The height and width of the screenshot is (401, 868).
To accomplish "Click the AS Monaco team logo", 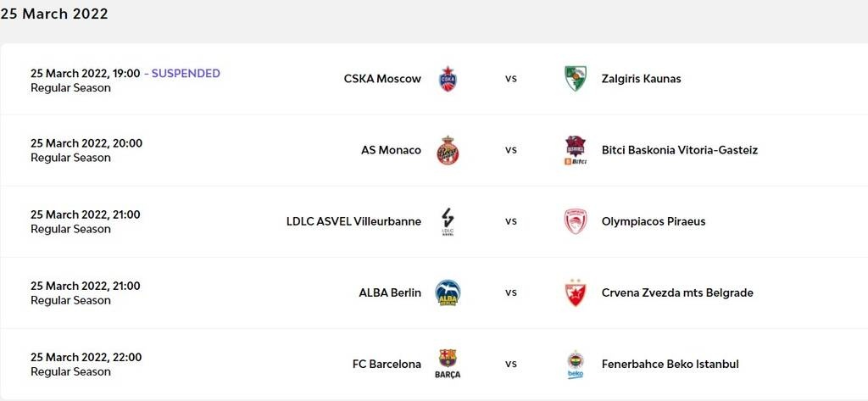I will coord(447,150).
